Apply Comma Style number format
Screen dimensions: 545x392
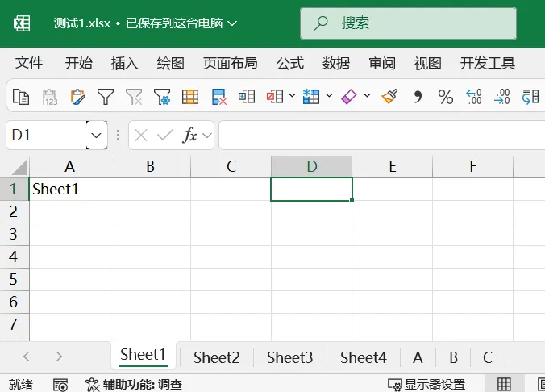(x=418, y=97)
